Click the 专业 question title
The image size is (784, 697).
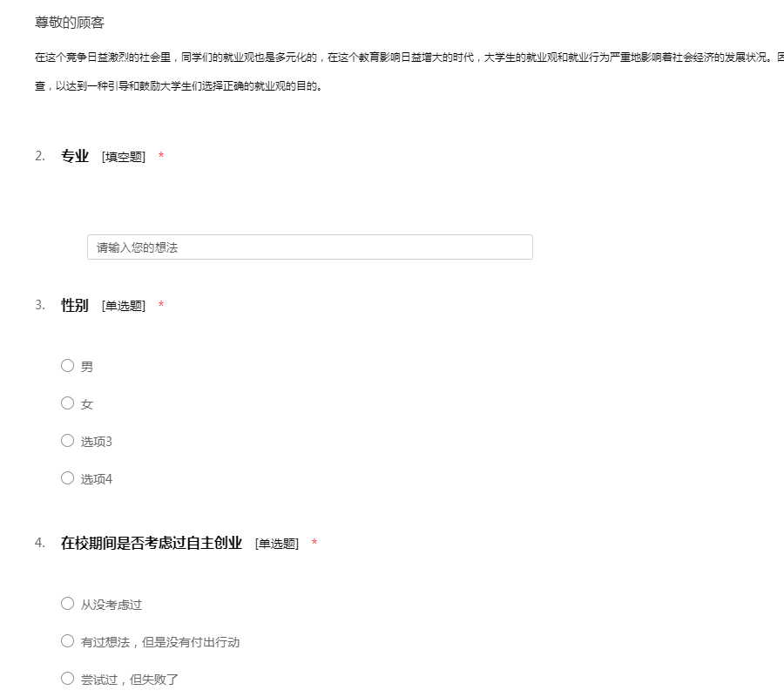coord(75,156)
